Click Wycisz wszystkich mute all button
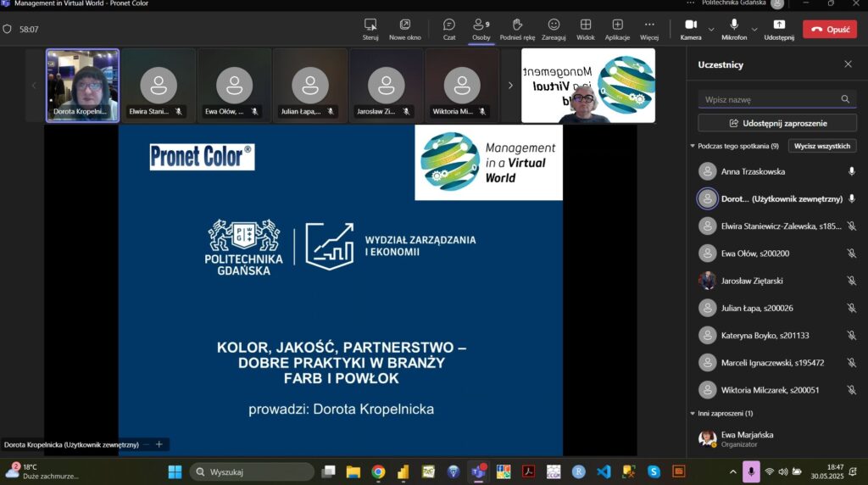Screen dimensions: 868x485 [x=822, y=146]
